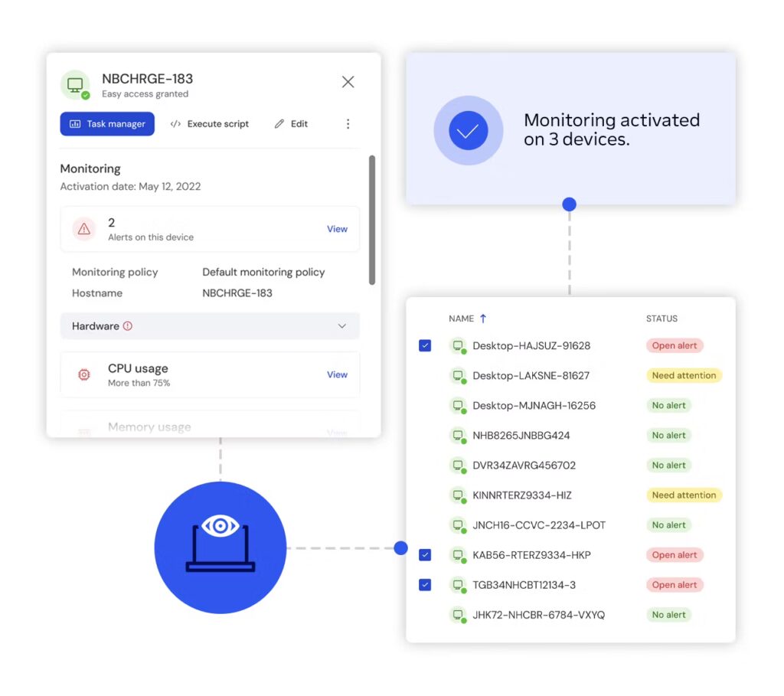Click the Desktop-HAJSUZ-91628 device icon

click(x=458, y=345)
